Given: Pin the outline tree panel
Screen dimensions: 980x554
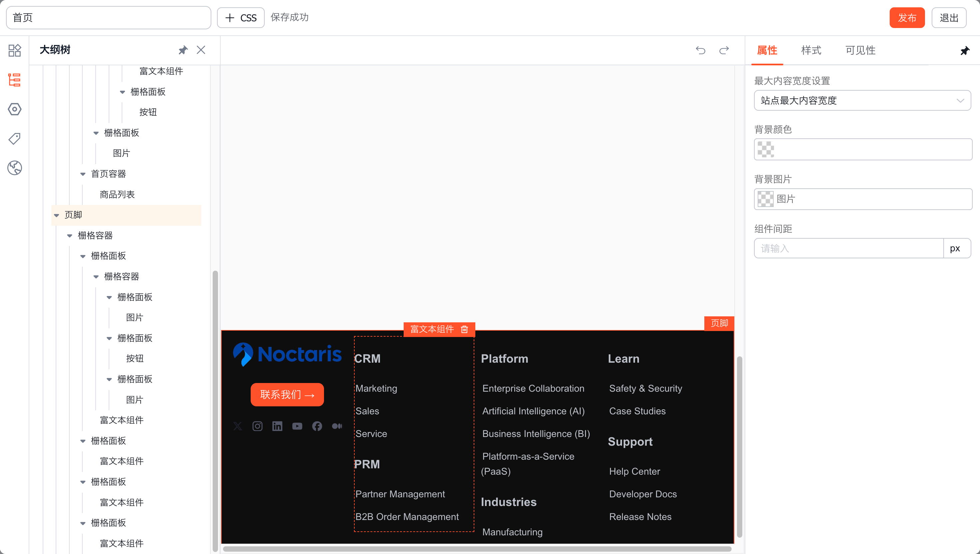Looking at the screenshot, I should point(183,50).
